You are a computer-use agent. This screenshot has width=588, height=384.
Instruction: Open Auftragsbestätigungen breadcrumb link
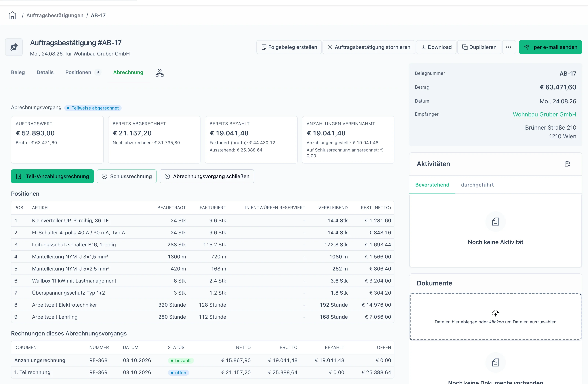pos(55,15)
